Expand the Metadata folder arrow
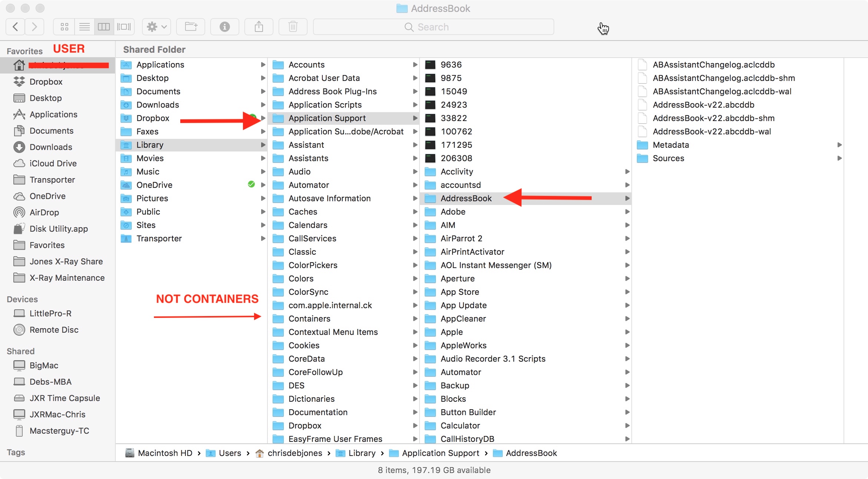Image resolution: width=868 pixels, height=479 pixels. (839, 145)
